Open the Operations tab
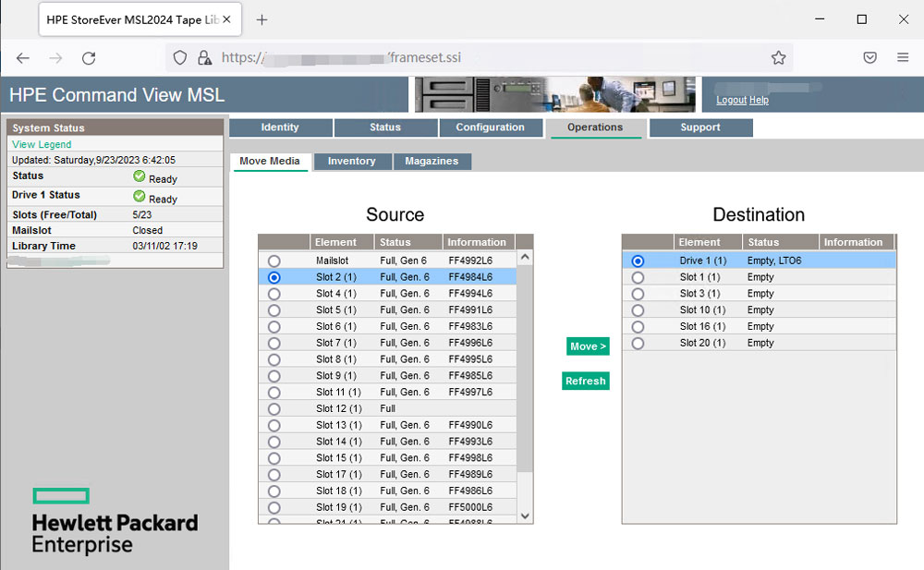Viewport: 924px width, 570px height. (595, 127)
